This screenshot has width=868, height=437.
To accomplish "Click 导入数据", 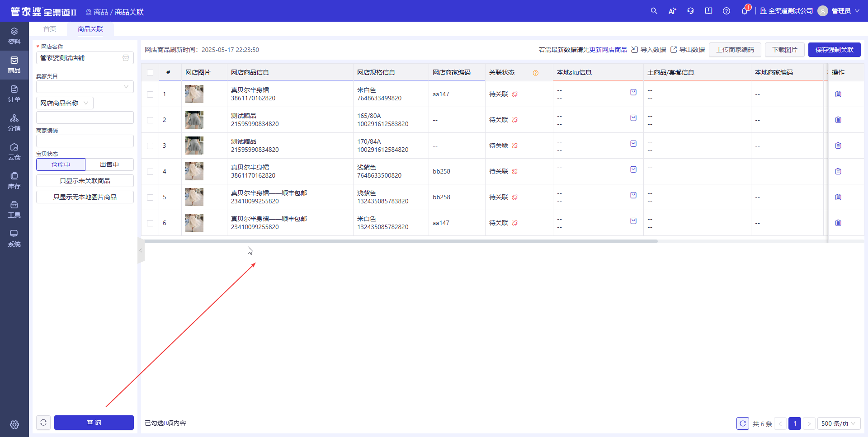I will tap(649, 50).
